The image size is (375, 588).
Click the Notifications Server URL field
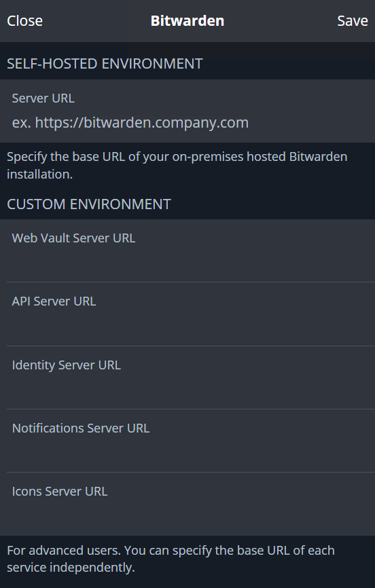coord(187,441)
